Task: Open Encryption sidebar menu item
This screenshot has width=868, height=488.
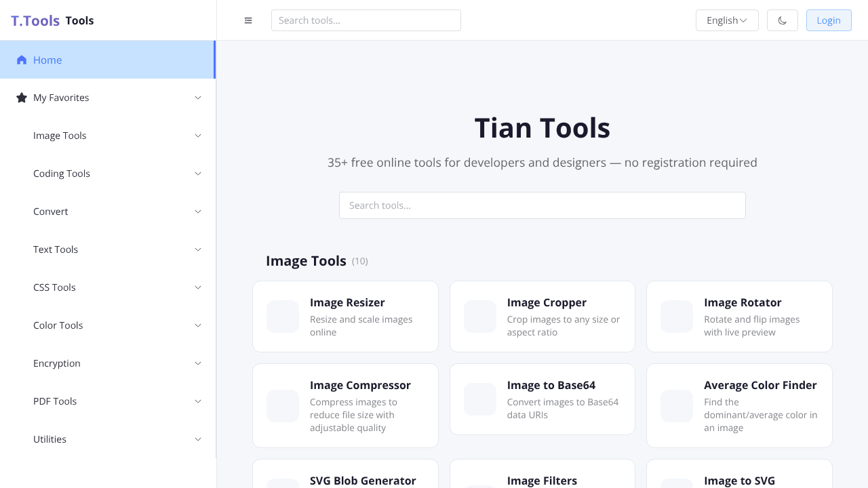Action: [108, 363]
